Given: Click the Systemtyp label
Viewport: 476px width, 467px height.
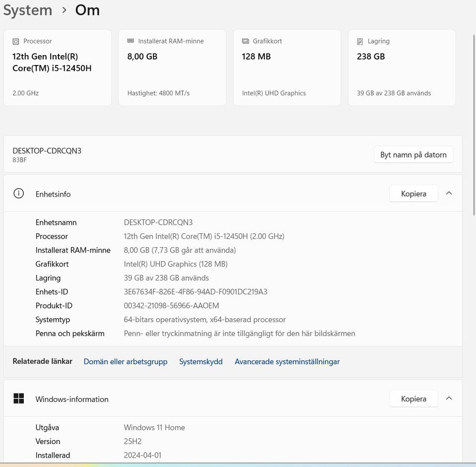Looking at the screenshot, I should 53,320.
